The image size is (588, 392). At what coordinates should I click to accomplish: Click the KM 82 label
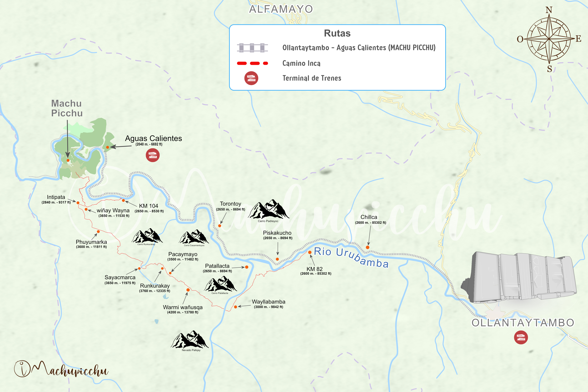point(314,269)
